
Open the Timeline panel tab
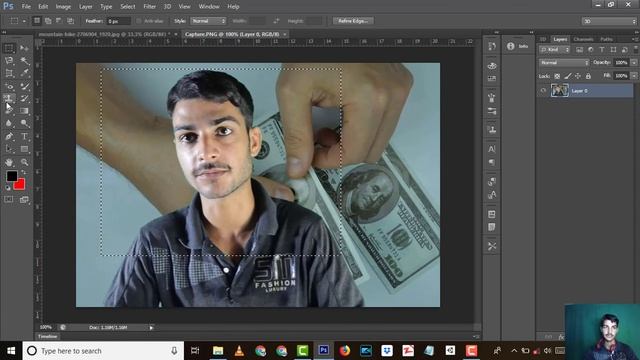(x=48, y=337)
